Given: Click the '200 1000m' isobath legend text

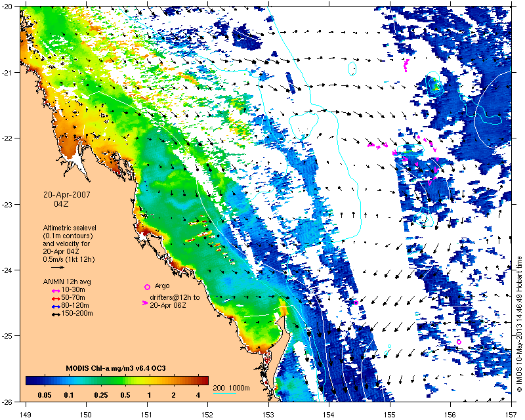Looking at the screenshot, I should click(x=232, y=388).
